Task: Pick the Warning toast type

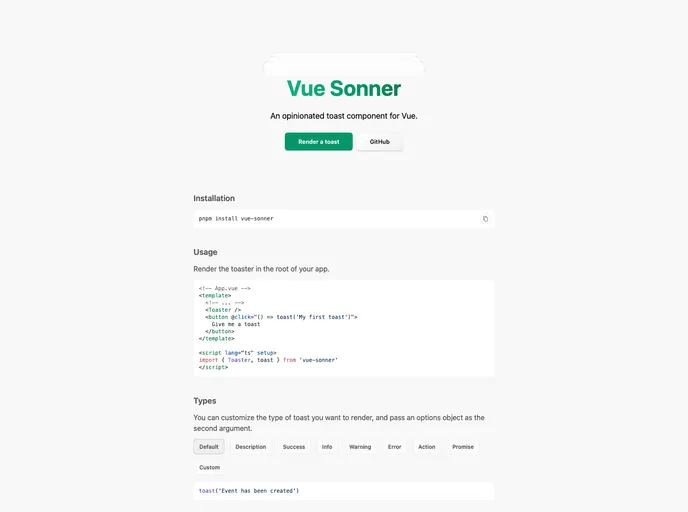Action: [360, 447]
